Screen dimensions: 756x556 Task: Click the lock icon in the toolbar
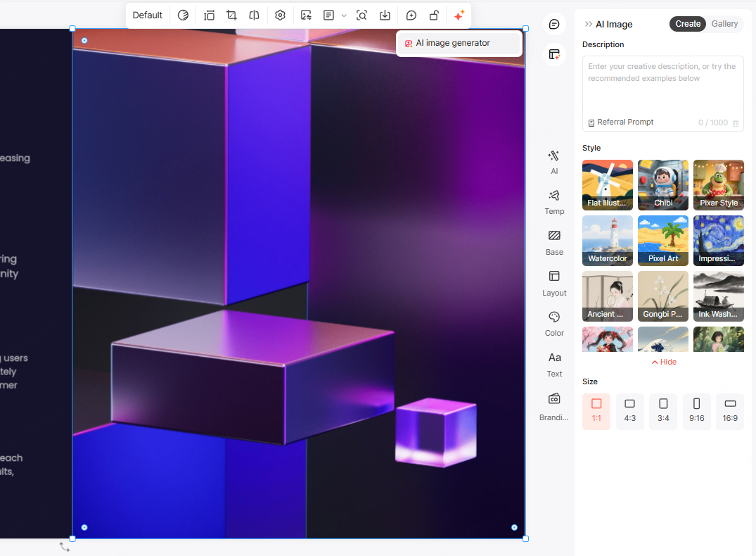click(434, 15)
